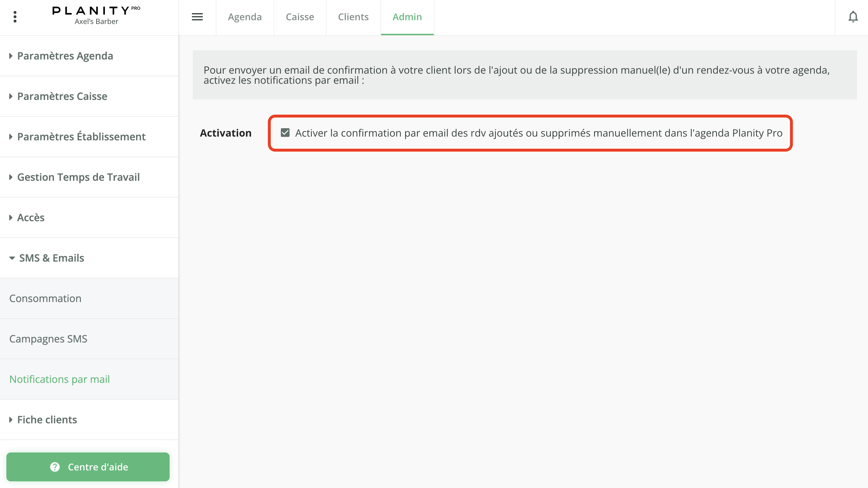Open the notifications bell

(853, 17)
